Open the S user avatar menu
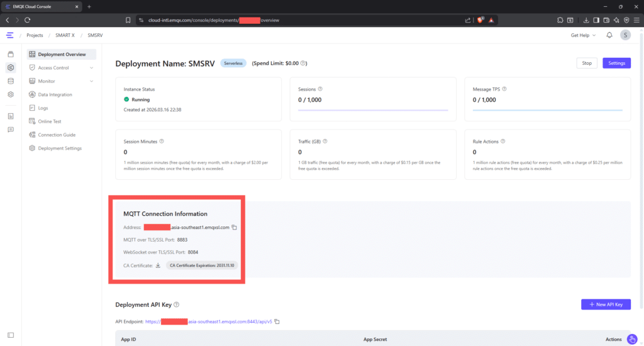The image size is (644, 346). 626,35
